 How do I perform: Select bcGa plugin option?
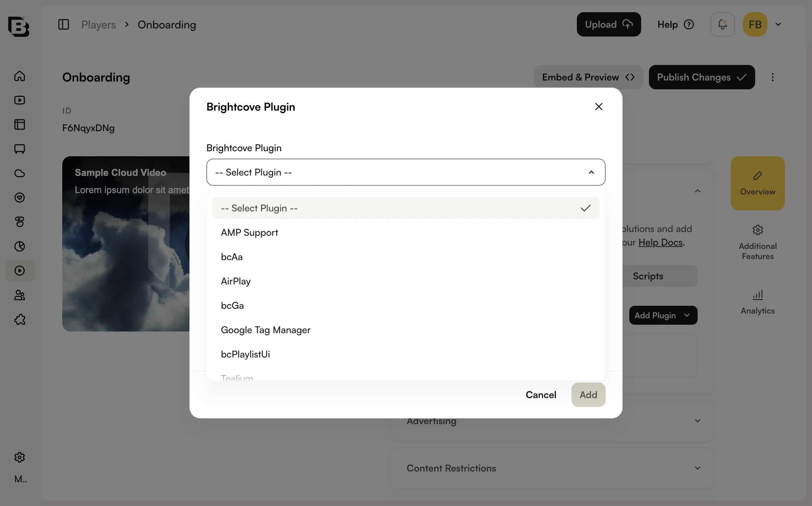point(406,305)
